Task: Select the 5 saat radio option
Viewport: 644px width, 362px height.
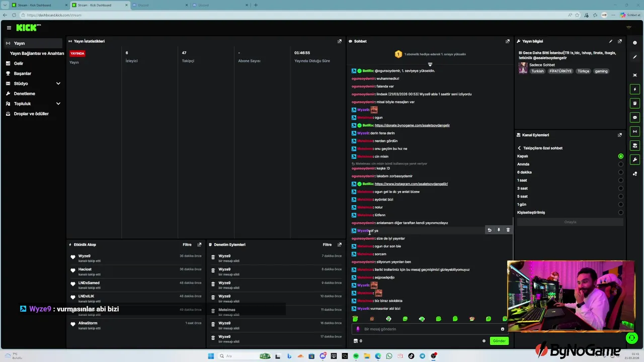Action: [x=620, y=197]
